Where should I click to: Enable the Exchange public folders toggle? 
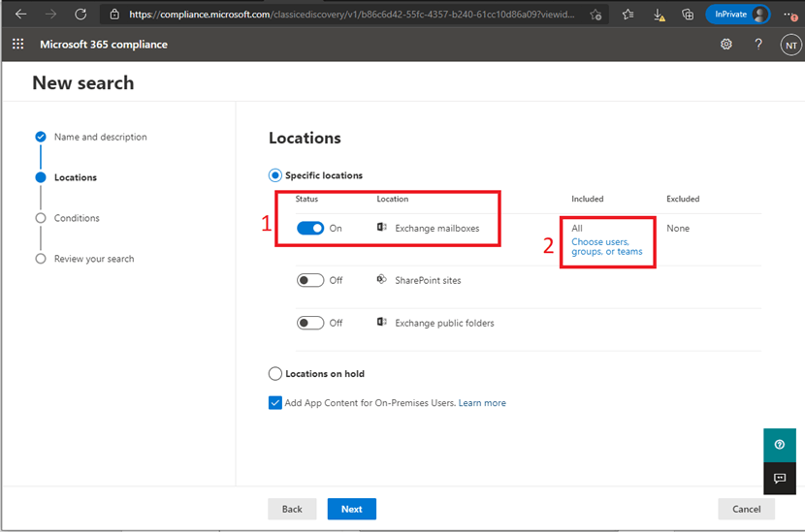coord(310,323)
